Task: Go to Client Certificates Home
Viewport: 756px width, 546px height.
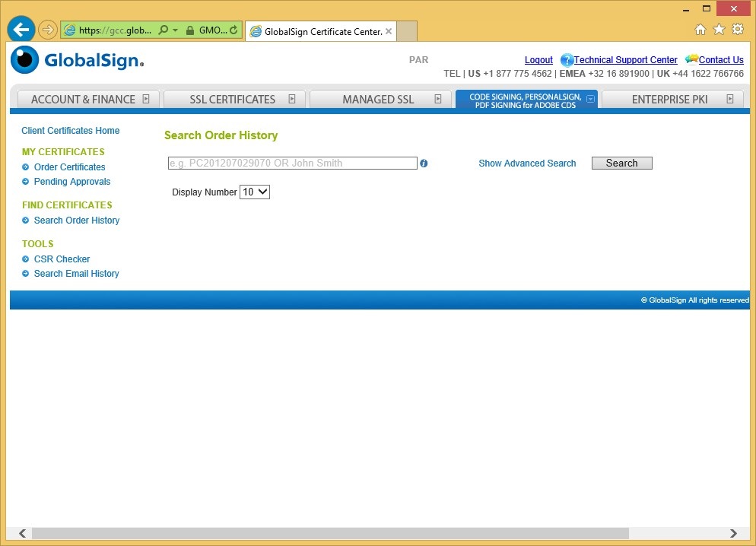Action: click(x=71, y=131)
